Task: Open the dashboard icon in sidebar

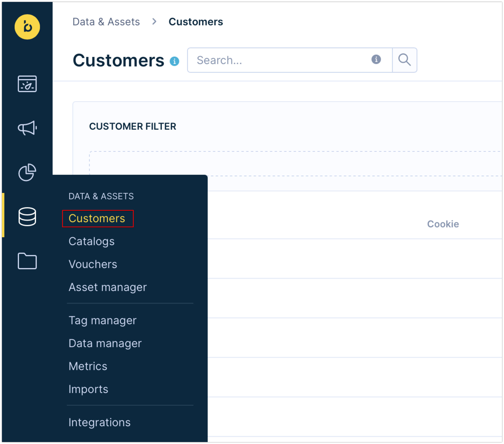Action: [27, 84]
